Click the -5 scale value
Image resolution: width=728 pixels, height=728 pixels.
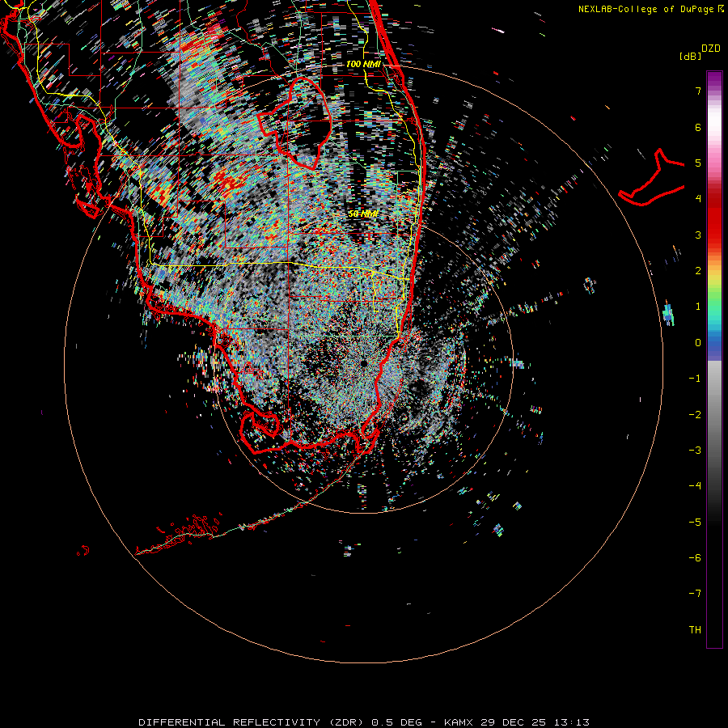tap(695, 523)
